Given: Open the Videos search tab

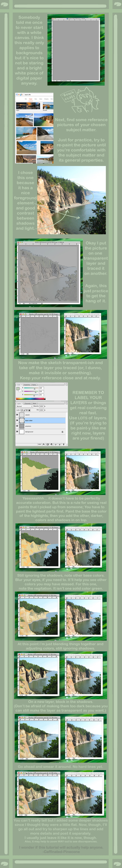Looking at the screenshot, I should (x=41, y=99).
